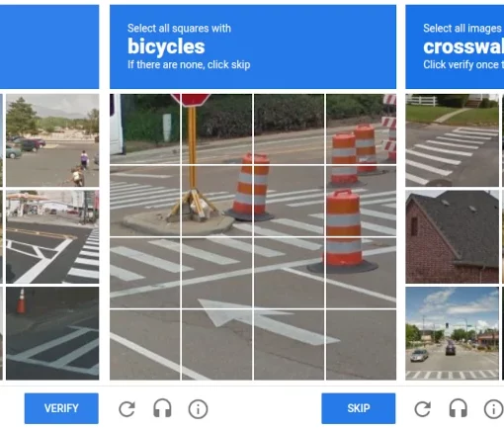Open the info icon under bicycles challenge

[198, 409]
